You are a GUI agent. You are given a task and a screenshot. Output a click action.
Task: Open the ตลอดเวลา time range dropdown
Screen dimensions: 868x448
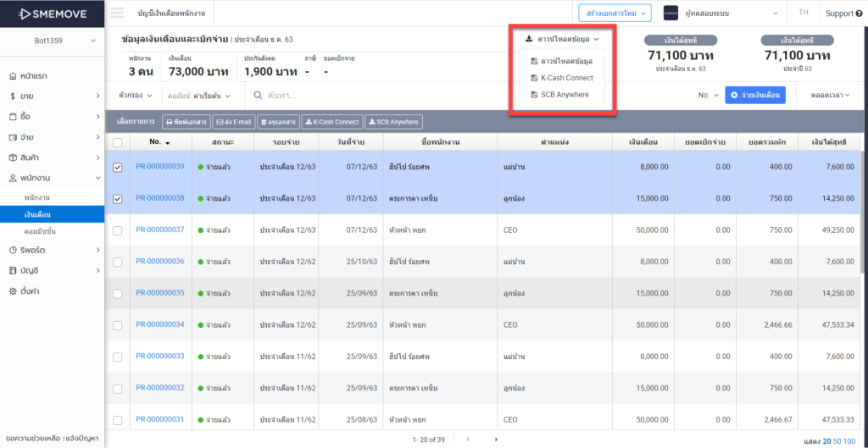pos(830,96)
